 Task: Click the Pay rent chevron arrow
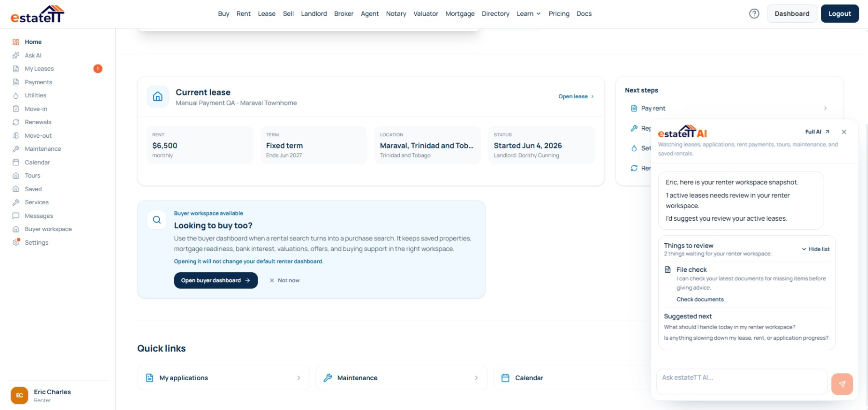point(826,108)
